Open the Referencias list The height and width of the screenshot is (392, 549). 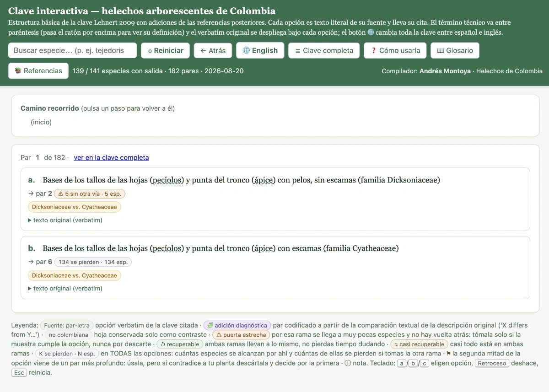coord(38,71)
